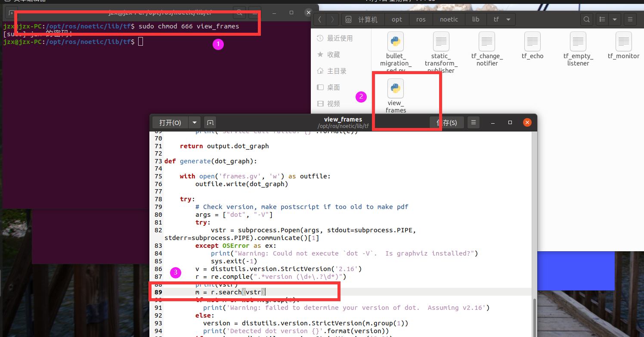The height and width of the screenshot is (337, 644).
Task: Click the opt path segment
Action: (x=397, y=19)
